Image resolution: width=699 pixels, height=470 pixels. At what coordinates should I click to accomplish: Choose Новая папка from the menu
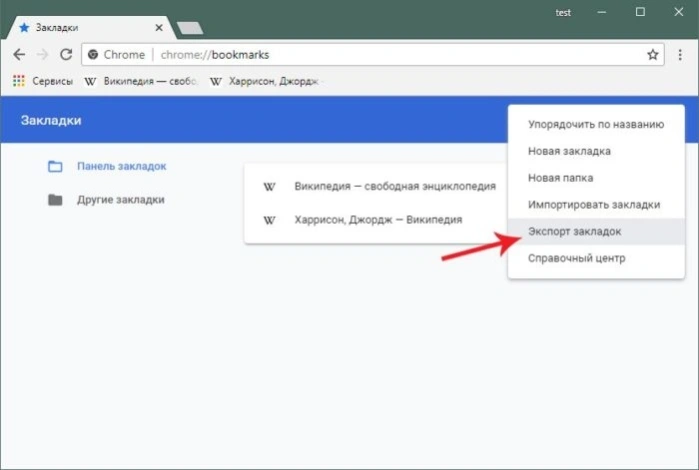coord(596,178)
